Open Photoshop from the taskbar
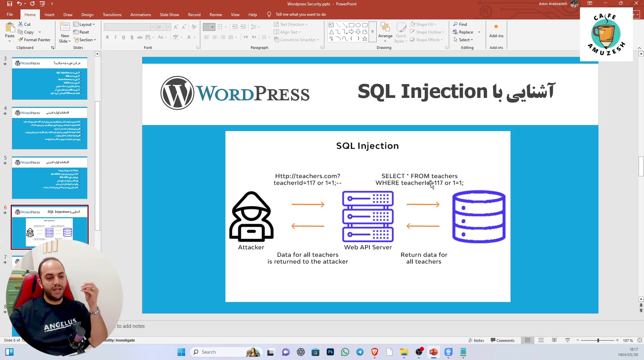 coord(330,352)
